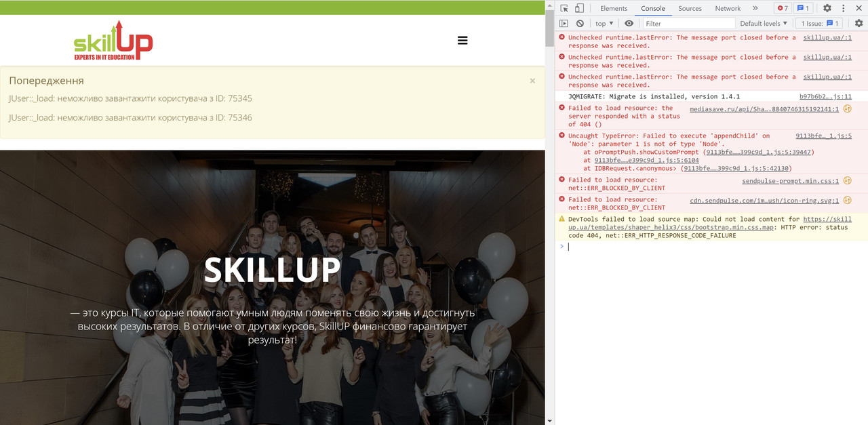Screen dimensions: 868x425
Task: Open network request icon for mediasave.ru error
Action: [847, 108]
